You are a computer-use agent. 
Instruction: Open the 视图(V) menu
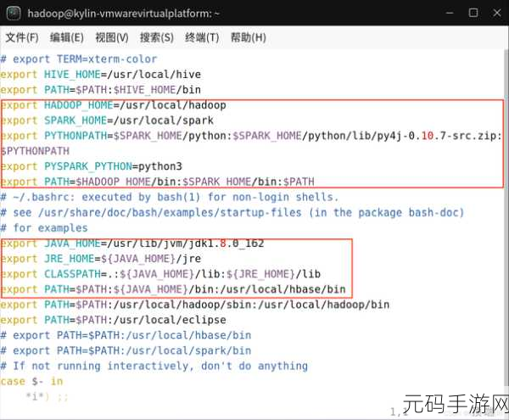(x=112, y=37)
